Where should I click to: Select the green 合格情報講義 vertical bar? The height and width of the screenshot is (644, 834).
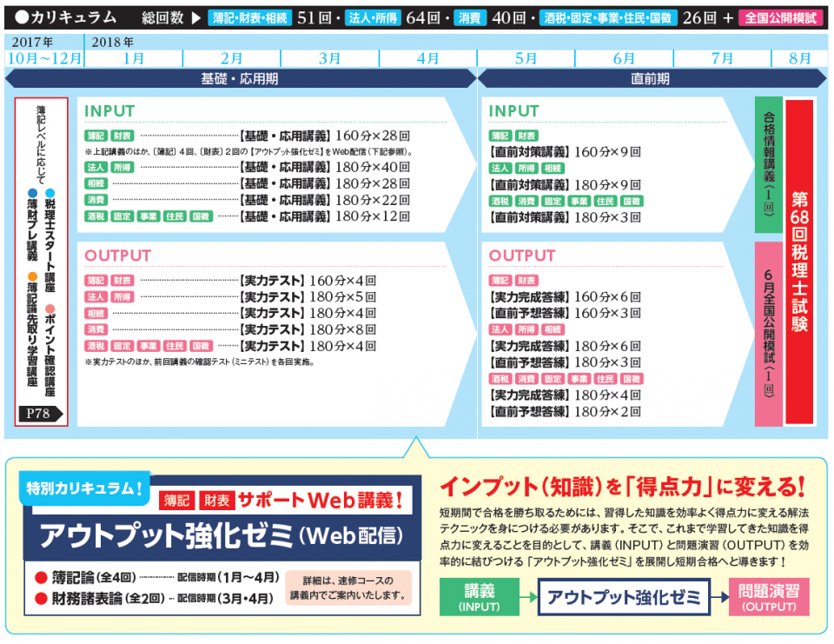(768, 165)
